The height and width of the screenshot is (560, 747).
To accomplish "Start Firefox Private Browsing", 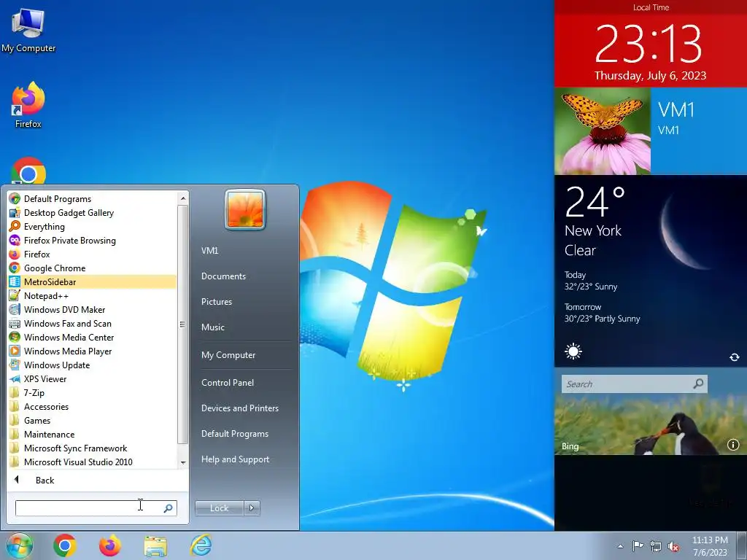I will coord(92,240).
